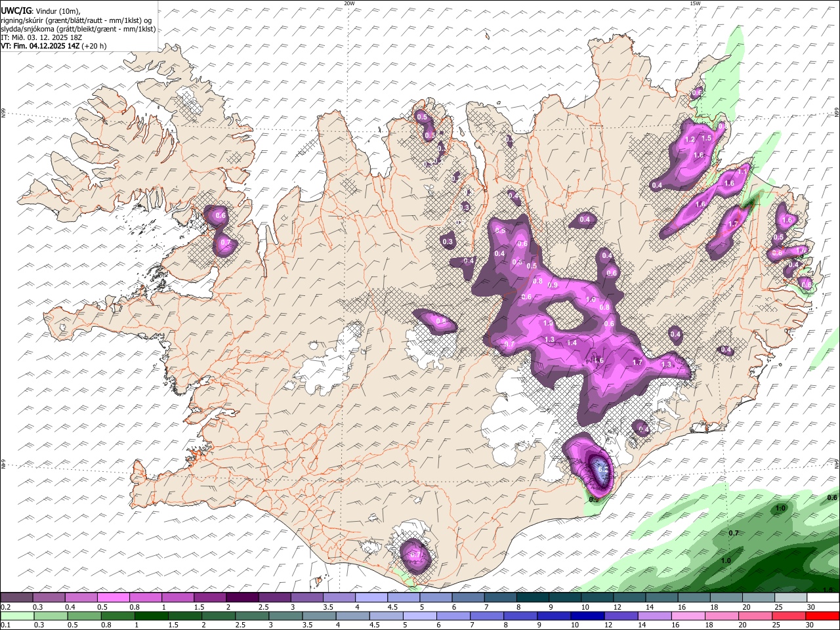
Task: Click the '(+20 h)' forecast offset text
Action: click(94, 46)
